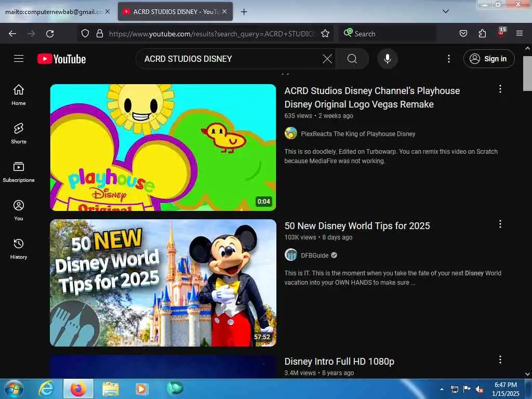
Task: Click the Firefox taskbar icon
Action: click(78, 389)
